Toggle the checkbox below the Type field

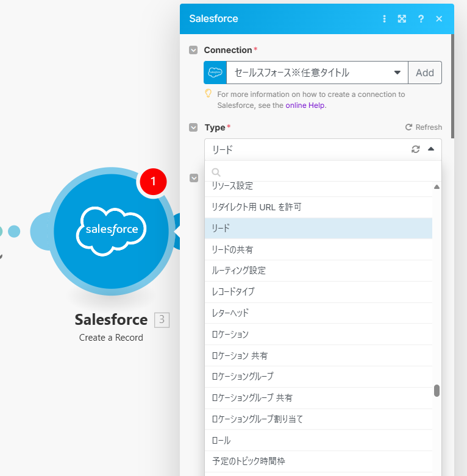click(x=194, y=178)
